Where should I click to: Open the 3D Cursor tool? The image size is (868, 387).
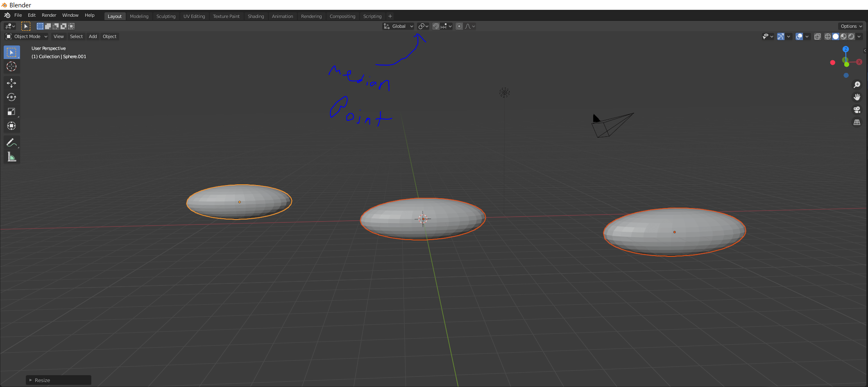[x=11, y=66]
